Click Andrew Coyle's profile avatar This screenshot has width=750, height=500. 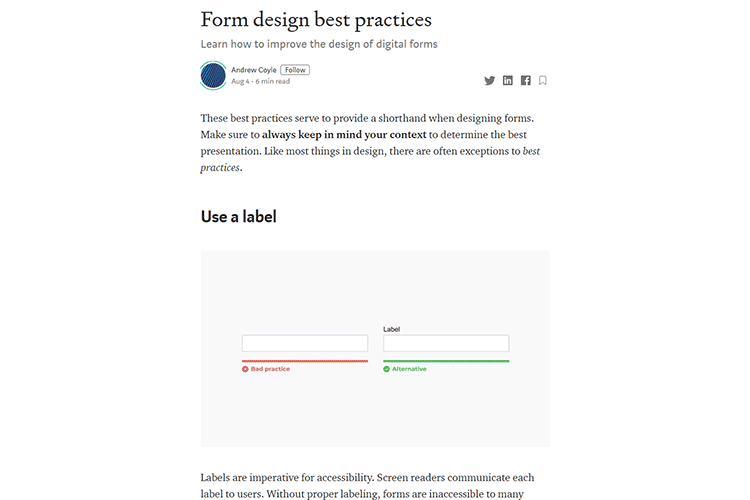tap(213, 75)
